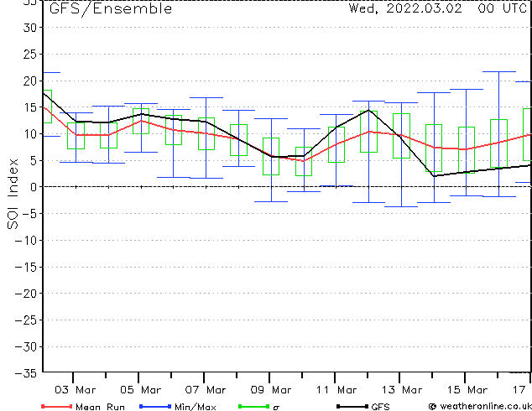Select the '09 Mar' x-axis label
Screen dimensions: 532x411
click(x=271, y=390)
